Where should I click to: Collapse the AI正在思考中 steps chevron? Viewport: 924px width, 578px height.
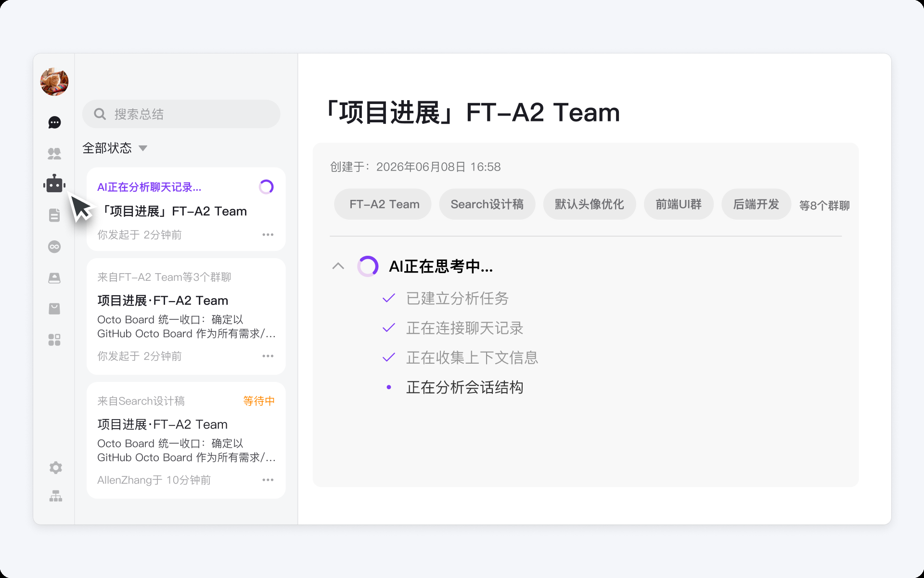(338, 266)
